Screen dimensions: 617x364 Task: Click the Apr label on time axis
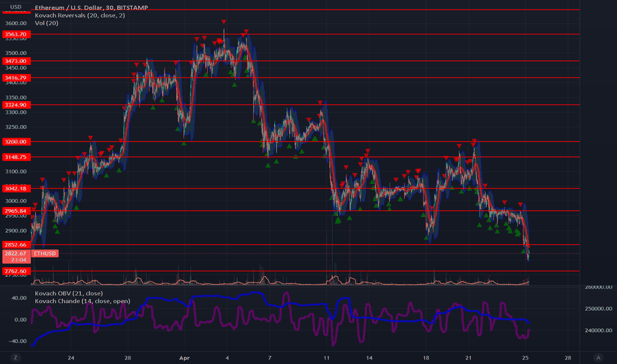click(x=184, y=357)
